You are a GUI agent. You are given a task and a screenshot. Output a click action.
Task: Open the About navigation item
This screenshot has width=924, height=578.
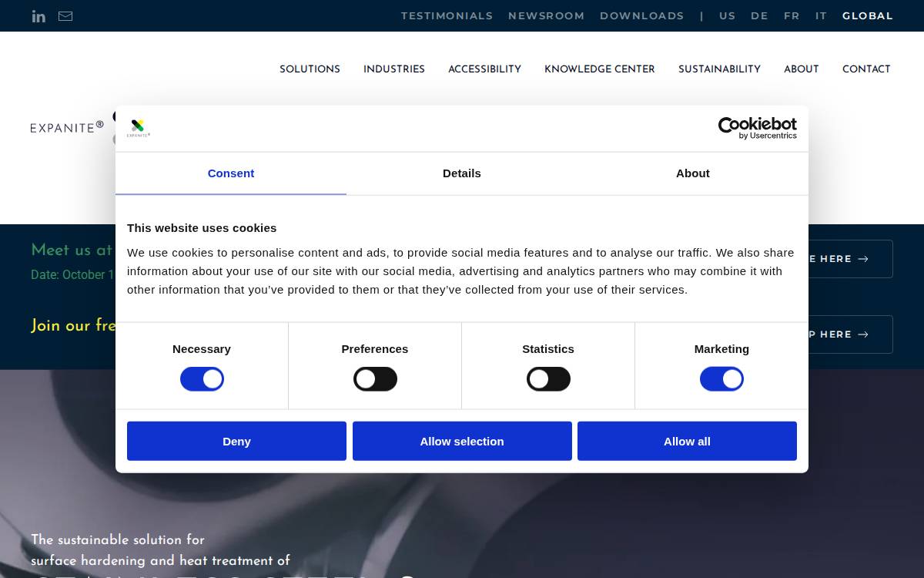coord(801,69)
